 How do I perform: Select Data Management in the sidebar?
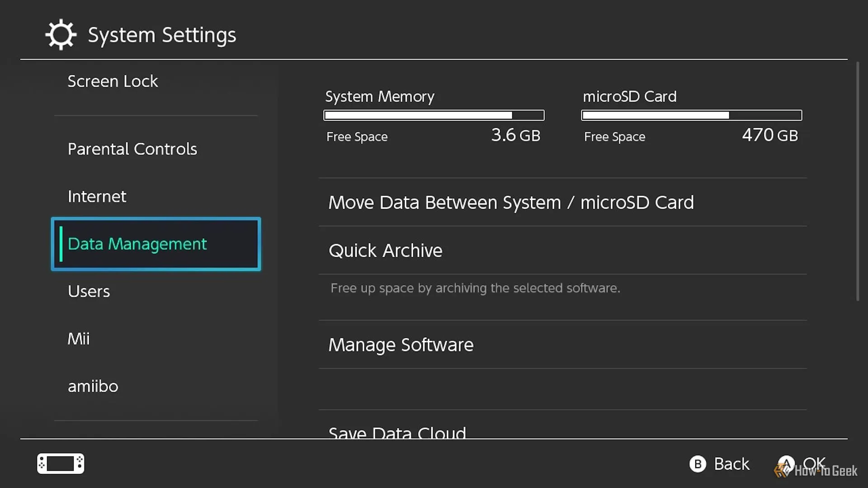coord(156,244)
